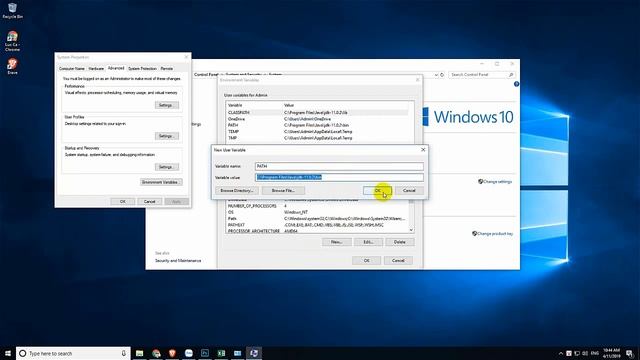Viewport: 640px width, 360px height.
Task: Click the system variables list scroll-down arrow
Action: point(411,230)
